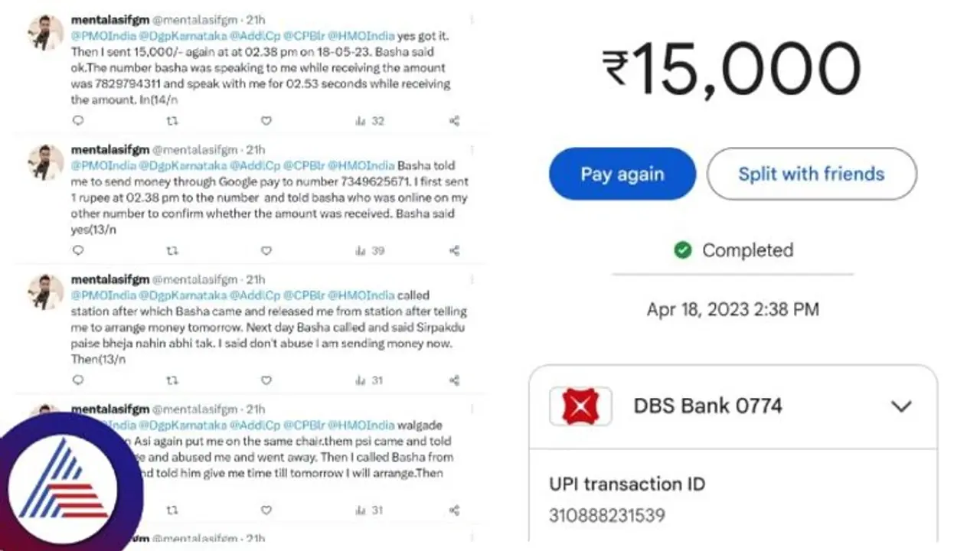980x551 pixels.
Task: Like the tweet about Google Pay number
Action: (266, 250)
